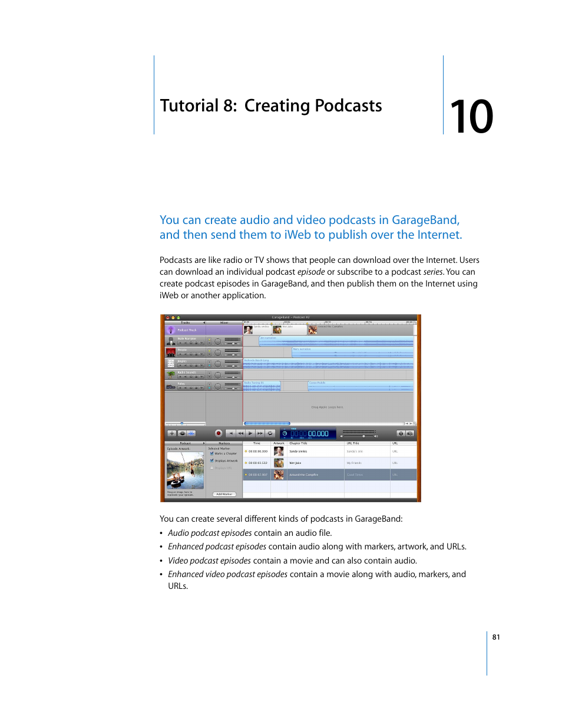Viewport: 562px width, 728px height.
Task: Select the Around the Campfire artwork in the podcast track
Action: (312, 330)
